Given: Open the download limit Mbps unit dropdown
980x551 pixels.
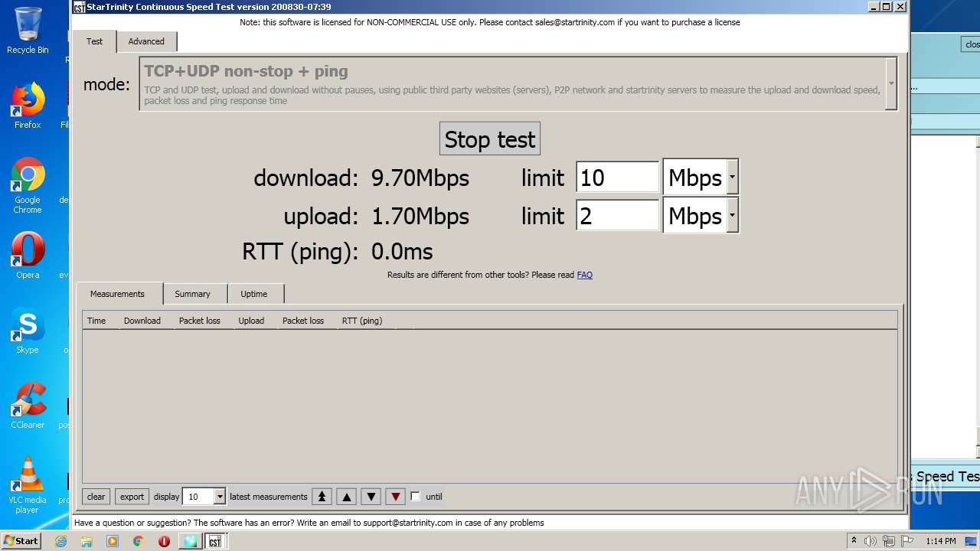Looking at the screenshot, I should (733, 178).
